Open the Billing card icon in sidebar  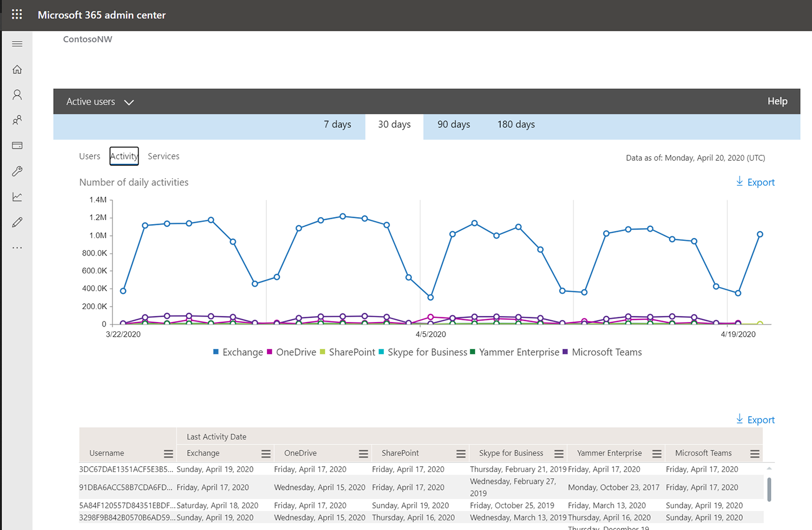(17, 146)
